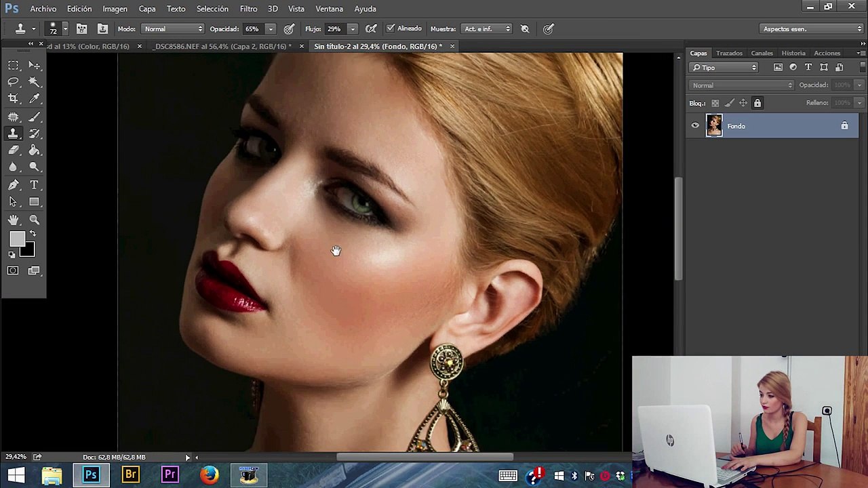Screen dimensions: 868x488
Task: Open the Brush panel toggle icon
Action: point(81,28)
